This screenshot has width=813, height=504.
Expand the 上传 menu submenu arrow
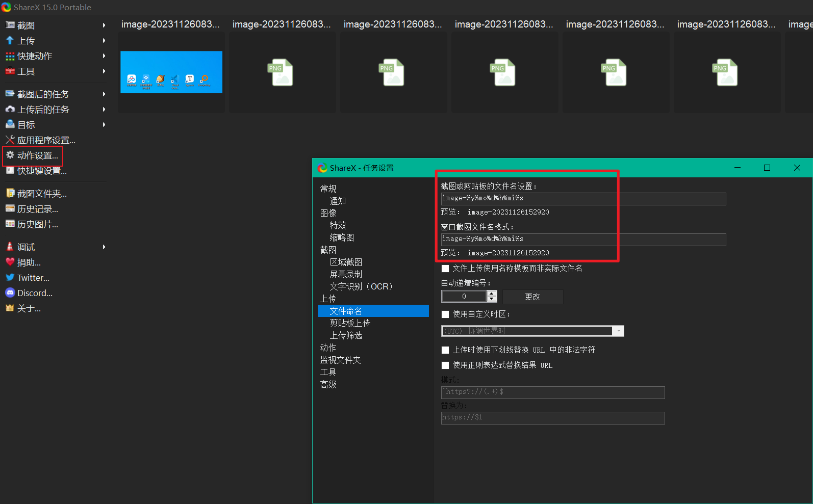[x=104, y=40]
